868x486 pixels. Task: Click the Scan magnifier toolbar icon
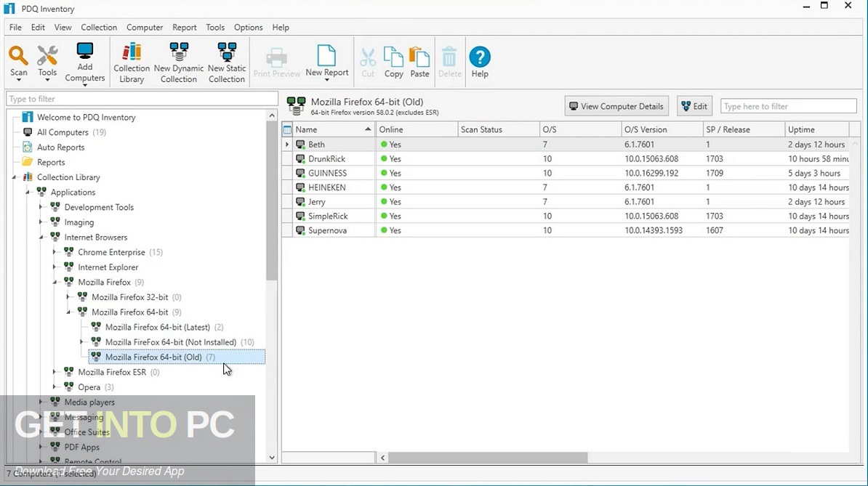(18, 56)
